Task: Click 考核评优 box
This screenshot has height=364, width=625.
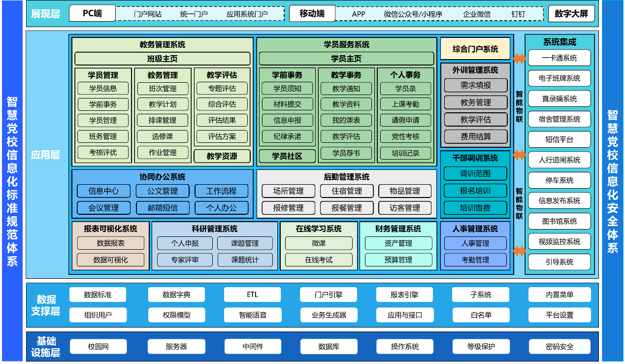Action: pyautogui.click(x=103, y=152)
